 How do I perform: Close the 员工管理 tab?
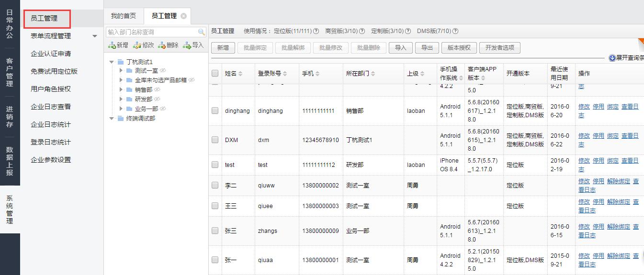[184, 16]
